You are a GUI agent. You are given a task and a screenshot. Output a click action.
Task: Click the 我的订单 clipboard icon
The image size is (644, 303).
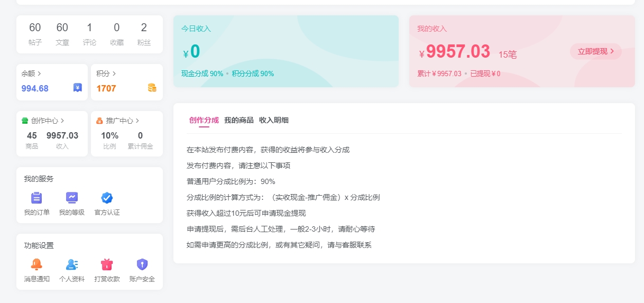click(x=36, y=198)
